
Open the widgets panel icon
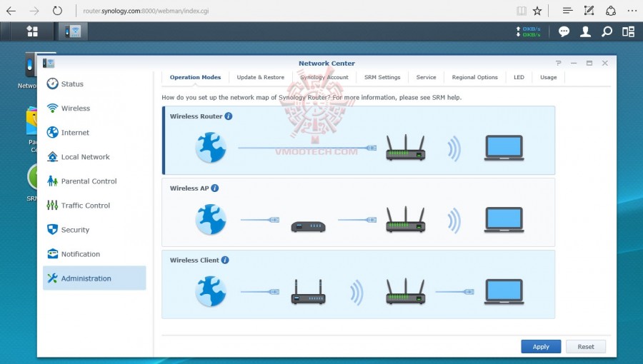(x=628, y=31)
